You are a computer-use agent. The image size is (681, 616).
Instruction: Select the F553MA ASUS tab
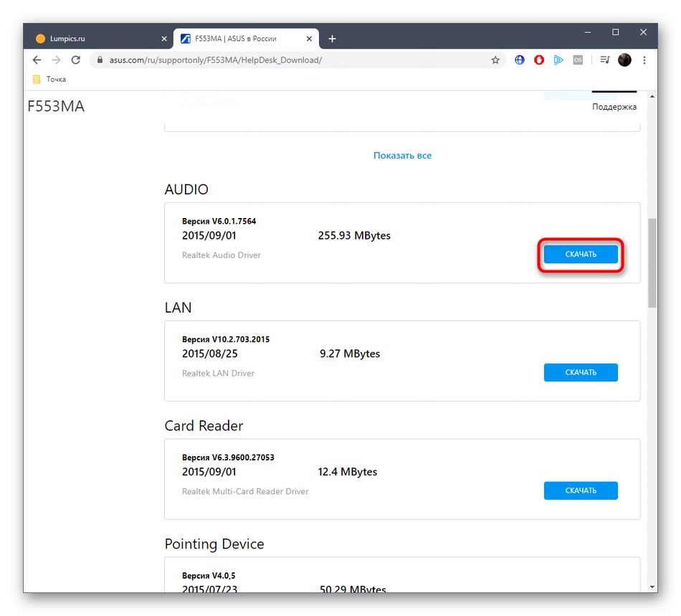coord(237,38)
